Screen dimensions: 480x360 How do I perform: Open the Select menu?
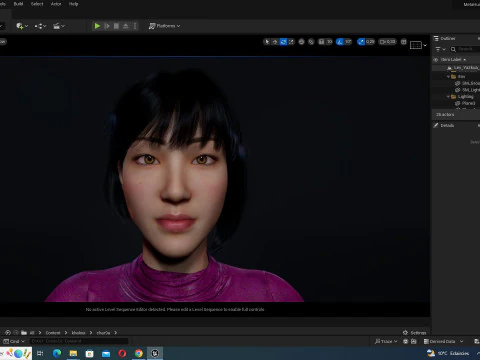click(x=37, y=4)
